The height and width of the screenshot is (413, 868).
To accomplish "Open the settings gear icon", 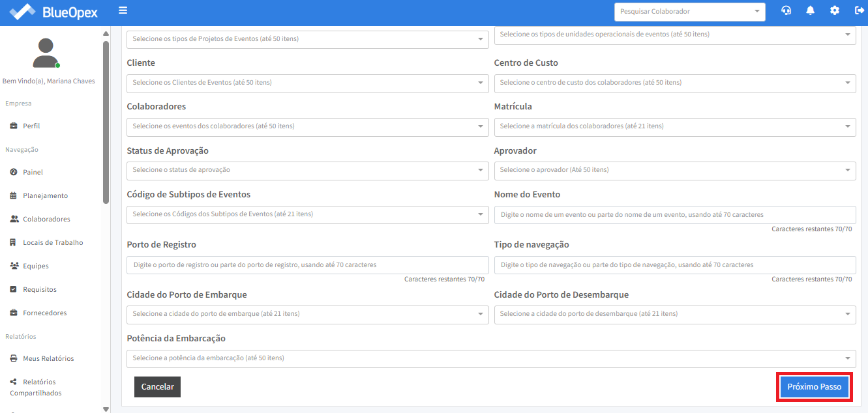I will (835, 10).
